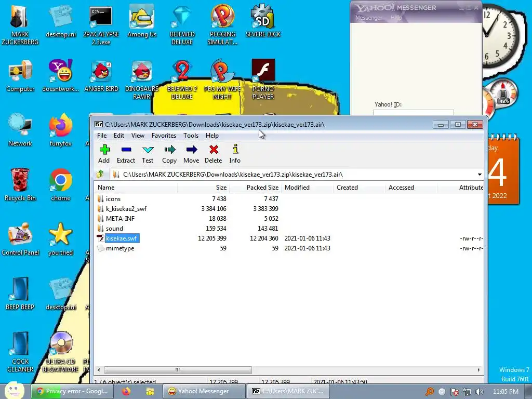Go up one folder level arrow
The image size is (532, 399).
click(x=100, y=175)
